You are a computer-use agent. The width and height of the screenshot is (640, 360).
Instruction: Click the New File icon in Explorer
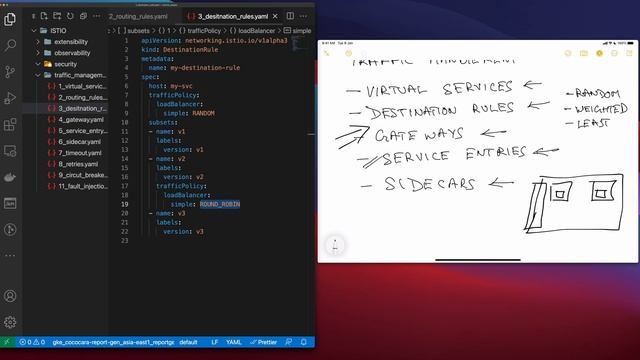click(x=44, y=16)
